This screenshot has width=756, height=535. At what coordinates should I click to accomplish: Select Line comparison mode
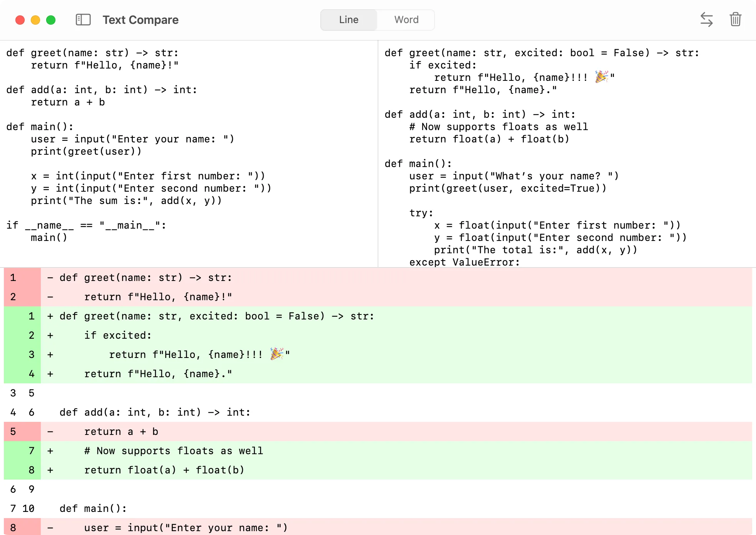(348, 20)
